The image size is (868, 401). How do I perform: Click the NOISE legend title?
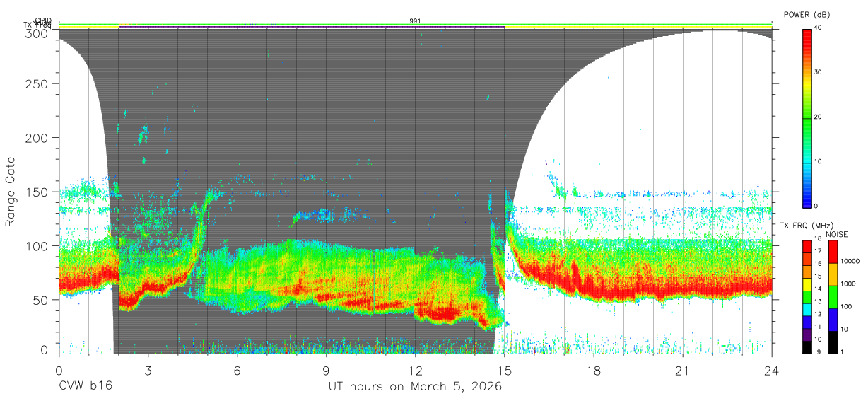click(x=836, y=234)
